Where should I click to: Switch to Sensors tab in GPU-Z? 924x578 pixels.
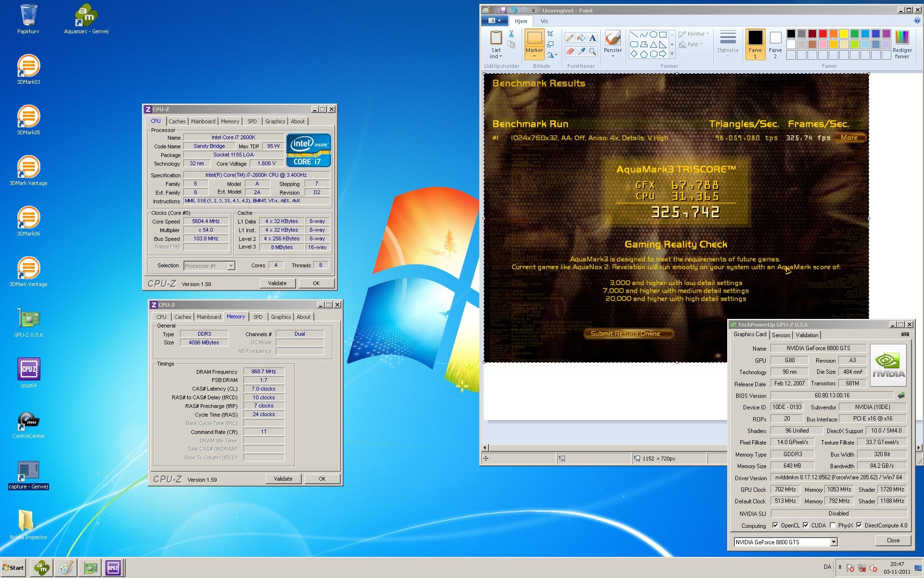781,335
